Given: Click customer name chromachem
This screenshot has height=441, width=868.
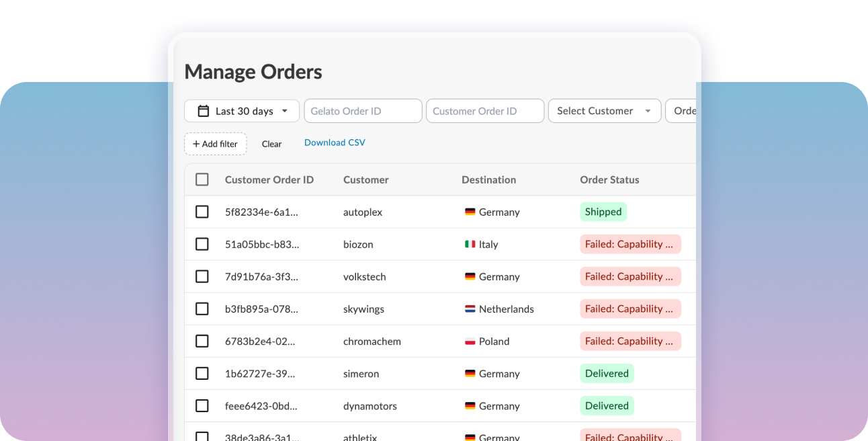Looking at the screenshot, I should tap(372, 341).
